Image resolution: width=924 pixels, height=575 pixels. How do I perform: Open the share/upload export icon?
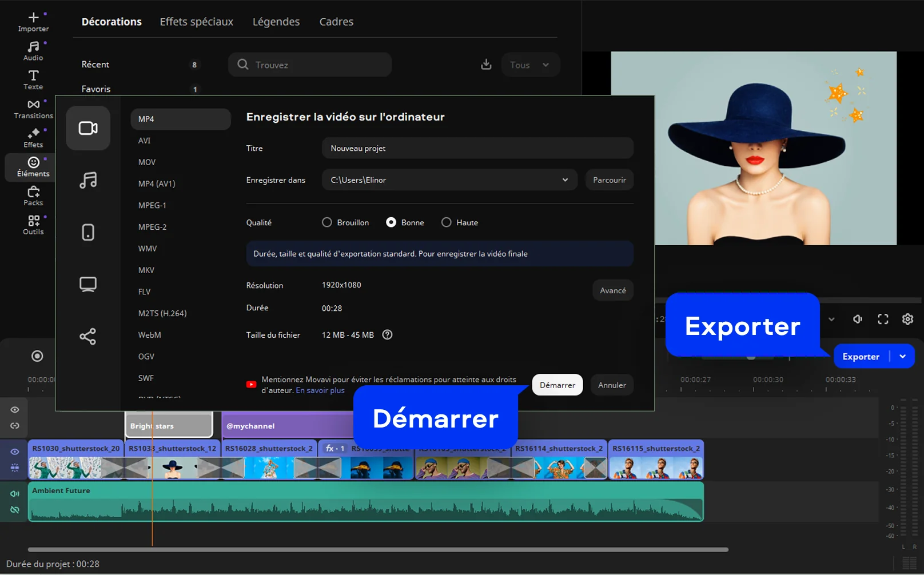[x=88, y=336]
